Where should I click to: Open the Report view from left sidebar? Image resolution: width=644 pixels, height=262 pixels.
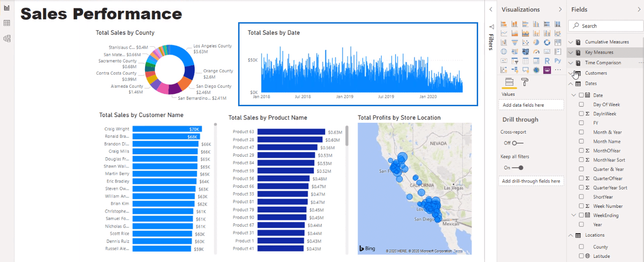point(7,8)
